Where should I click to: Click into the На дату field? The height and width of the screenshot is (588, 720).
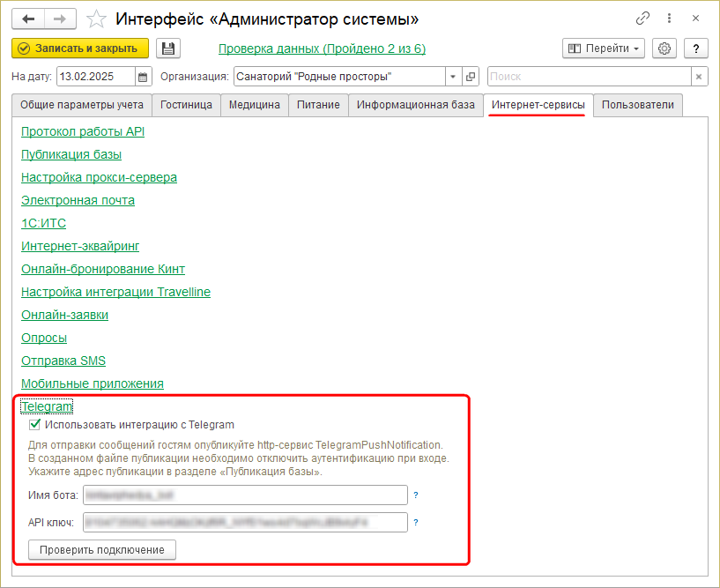[96, 77]
